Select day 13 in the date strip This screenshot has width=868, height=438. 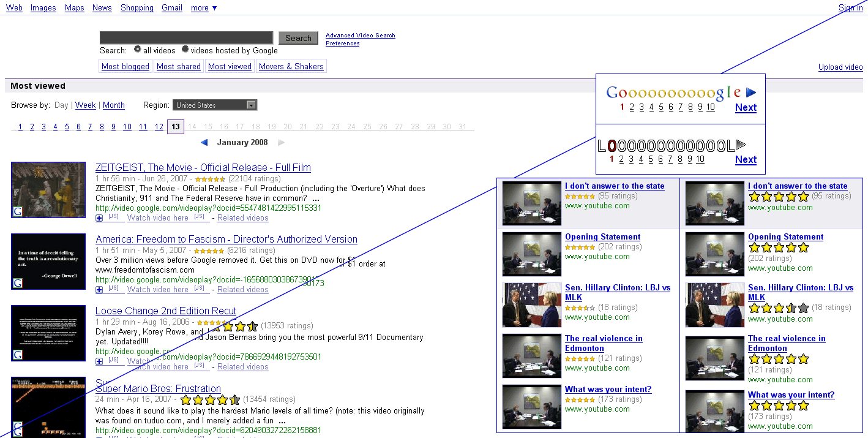click(176, 127)
